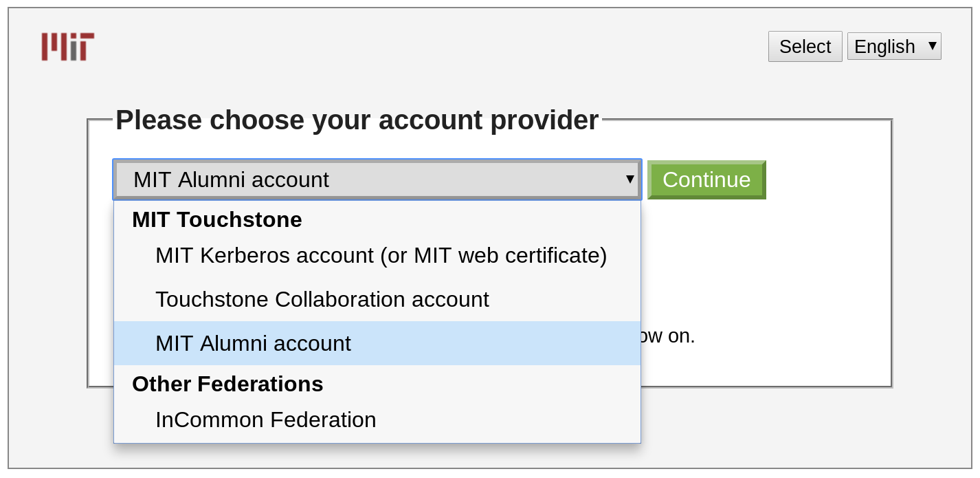Click the arrow on the account provider dropdown

coord(630,180)
